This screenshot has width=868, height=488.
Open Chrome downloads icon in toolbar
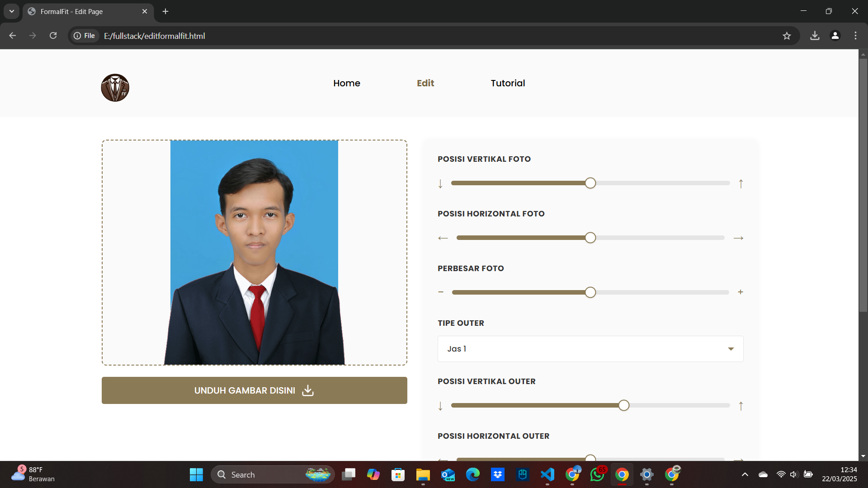coord(815,36)
